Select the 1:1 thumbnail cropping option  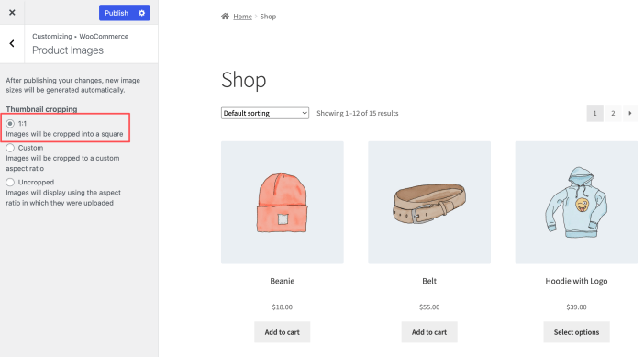pos(10,123)
